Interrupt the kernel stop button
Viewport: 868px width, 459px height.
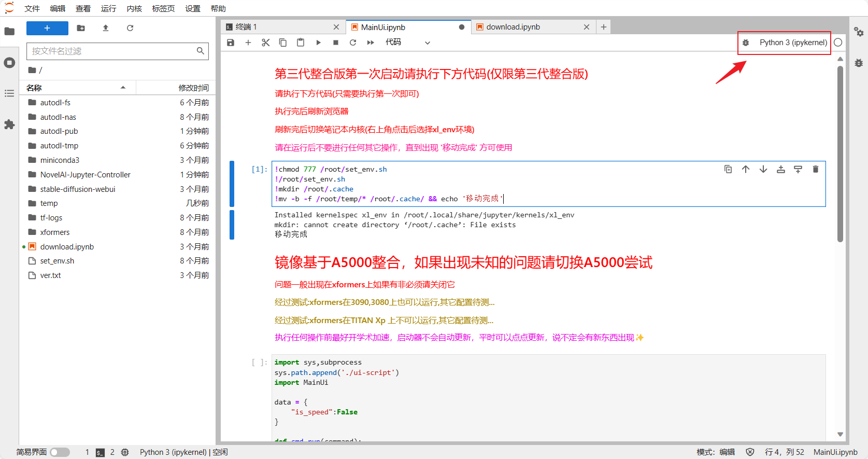[336, 43]
